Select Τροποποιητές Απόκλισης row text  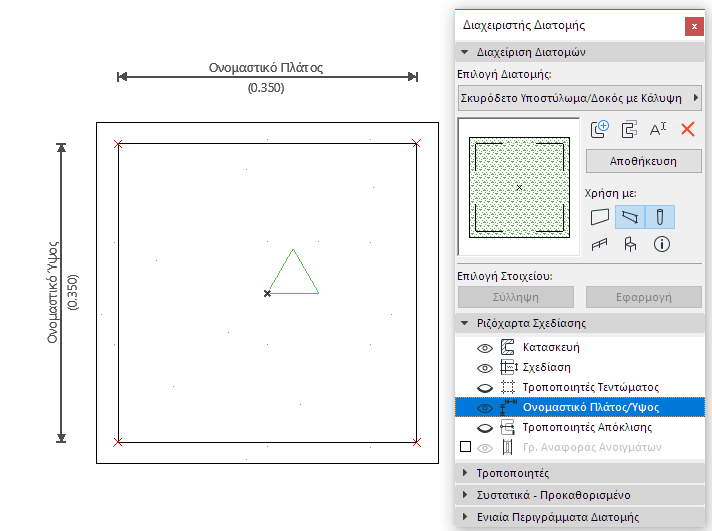tap(587, 427)
